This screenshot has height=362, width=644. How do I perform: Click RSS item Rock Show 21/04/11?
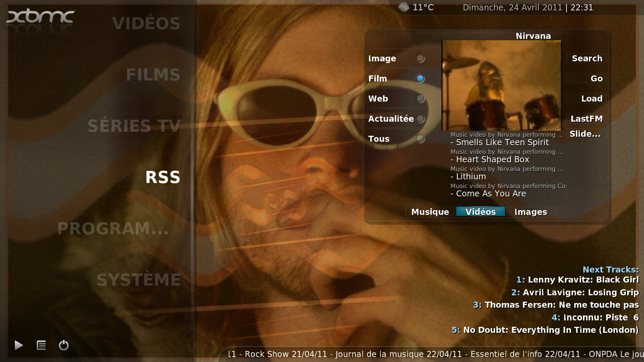point(286,354)
